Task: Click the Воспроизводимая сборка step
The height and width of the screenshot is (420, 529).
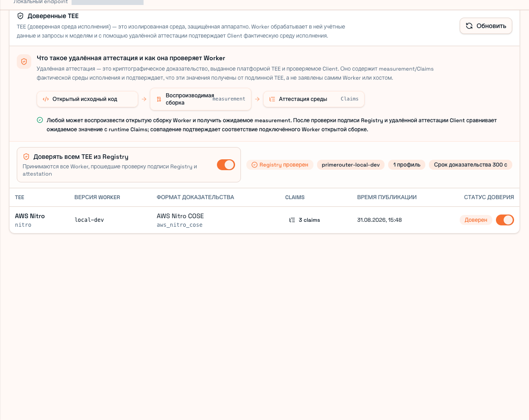Action: [x=201, y=99]
